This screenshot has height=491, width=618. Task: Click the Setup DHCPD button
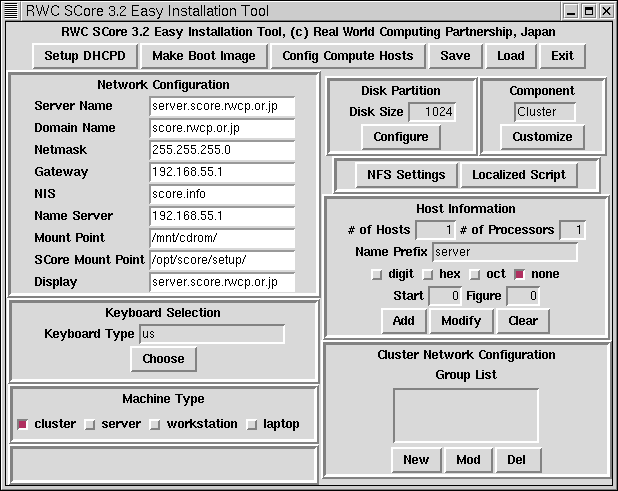(85, 56)
